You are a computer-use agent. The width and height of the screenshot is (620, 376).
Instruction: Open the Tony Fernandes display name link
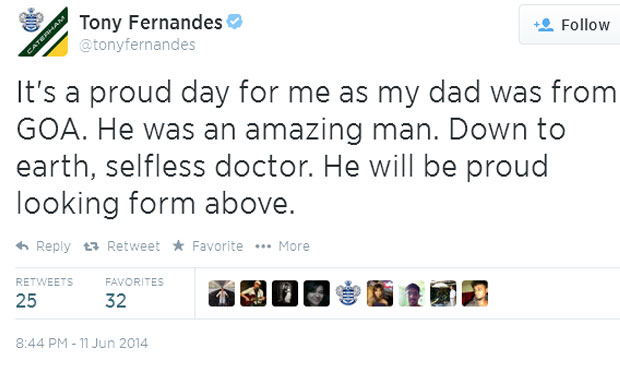click(151, 22)
